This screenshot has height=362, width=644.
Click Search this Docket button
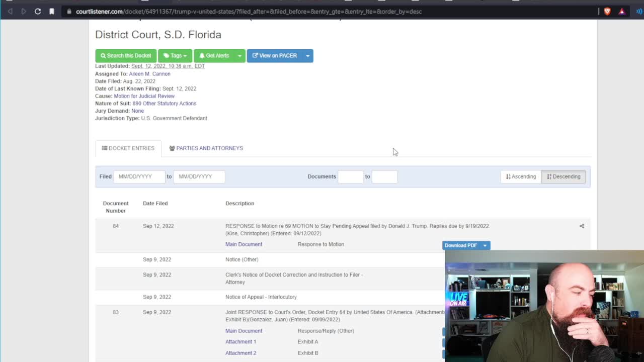click(126, 56)
